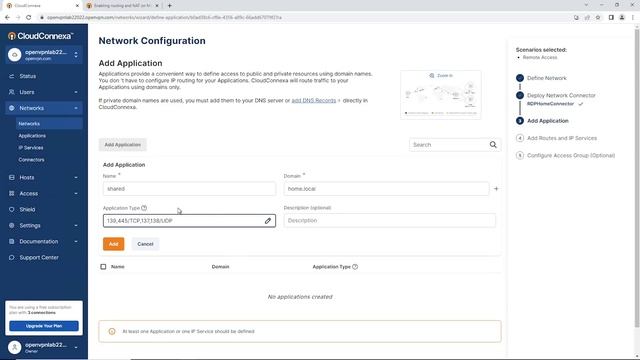Expand the Documentation menu chevron

point(76,242)
